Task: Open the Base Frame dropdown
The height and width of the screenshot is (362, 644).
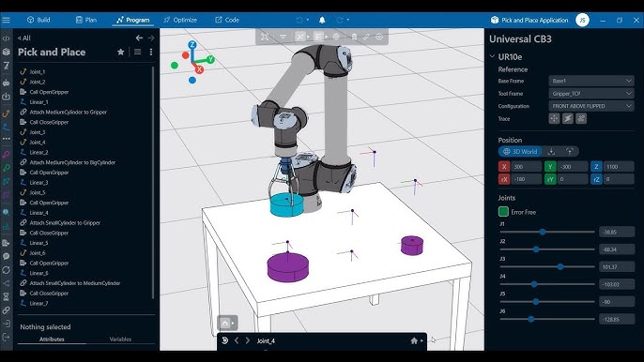Action: point(591,81)
